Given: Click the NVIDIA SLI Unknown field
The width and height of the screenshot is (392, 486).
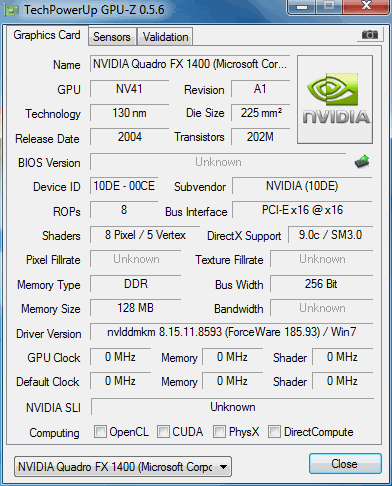Looking at the screenshot, I should tap(232, 407).
